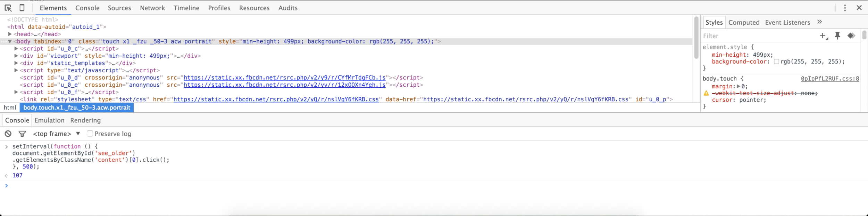Open the Network tab

(152, 8)
